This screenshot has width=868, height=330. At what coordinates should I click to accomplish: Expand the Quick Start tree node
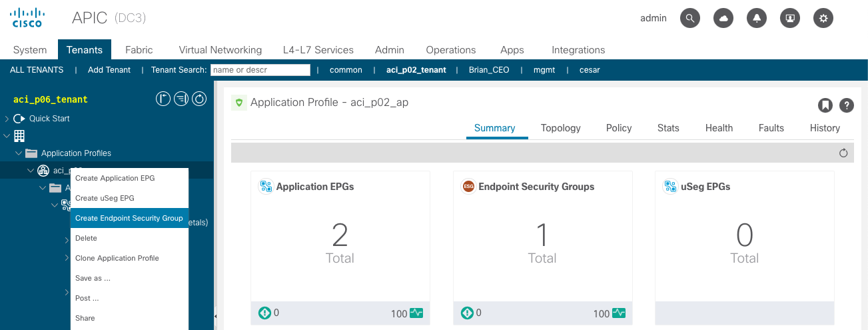pyautogui.click(x=7, y=119)
